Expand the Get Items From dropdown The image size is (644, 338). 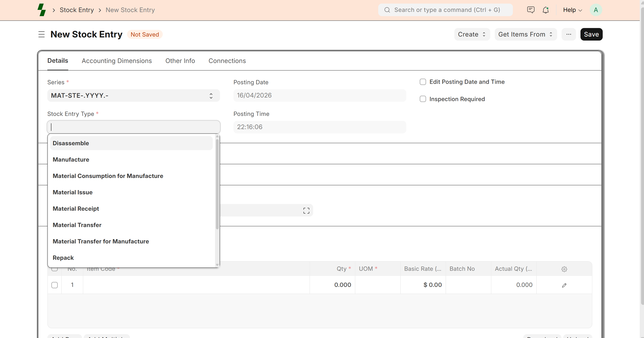(x=525, y=35)
